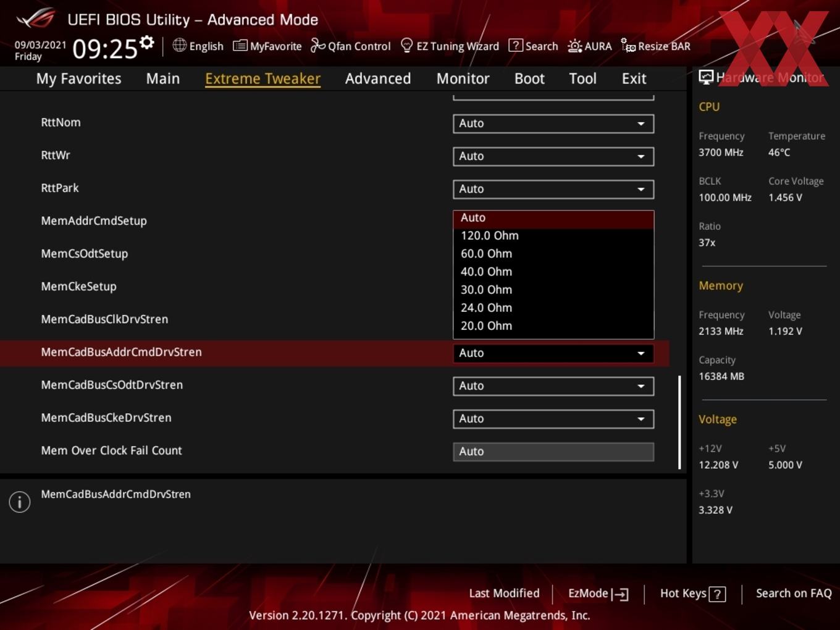
Task: Expand the MemCadBusCkeDrvStren dropdown
Action: [553, 419]
